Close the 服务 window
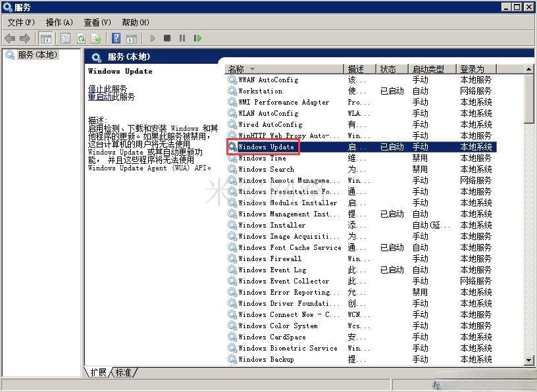This screenshot has height=392, width=537. click(529, 7)
